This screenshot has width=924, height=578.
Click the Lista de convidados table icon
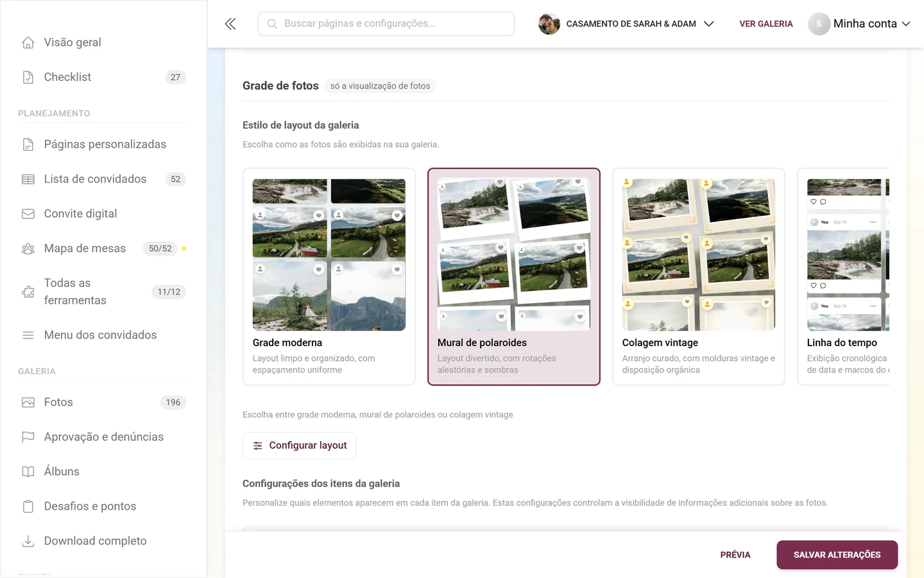click(28, 179)
